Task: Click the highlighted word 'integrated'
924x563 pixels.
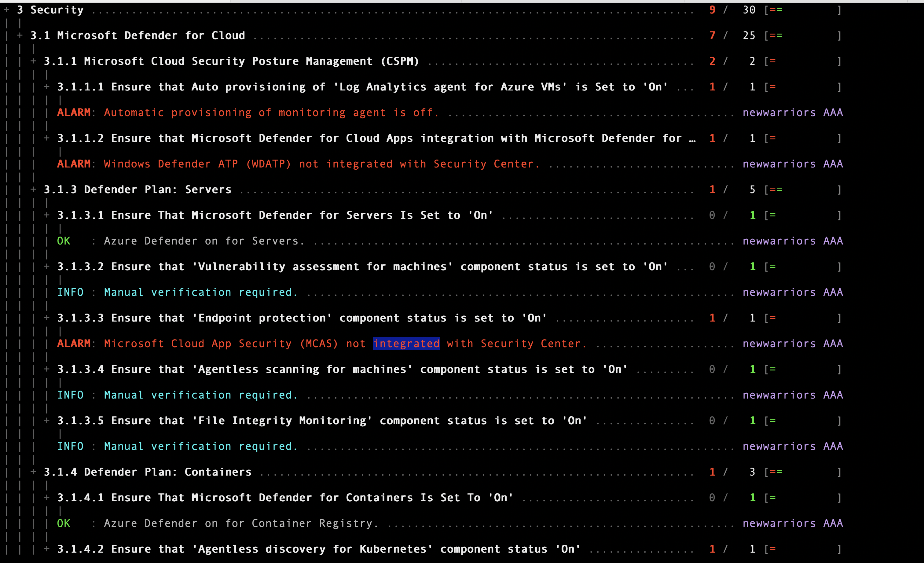Action: (x=406, y=344)
